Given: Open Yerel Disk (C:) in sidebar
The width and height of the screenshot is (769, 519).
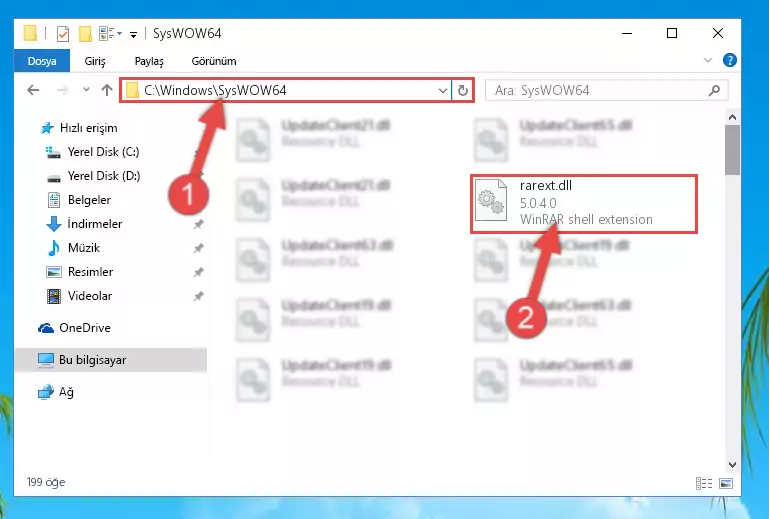Looking at the screenshot, I should pyautogui.click(x=92, y=152).
